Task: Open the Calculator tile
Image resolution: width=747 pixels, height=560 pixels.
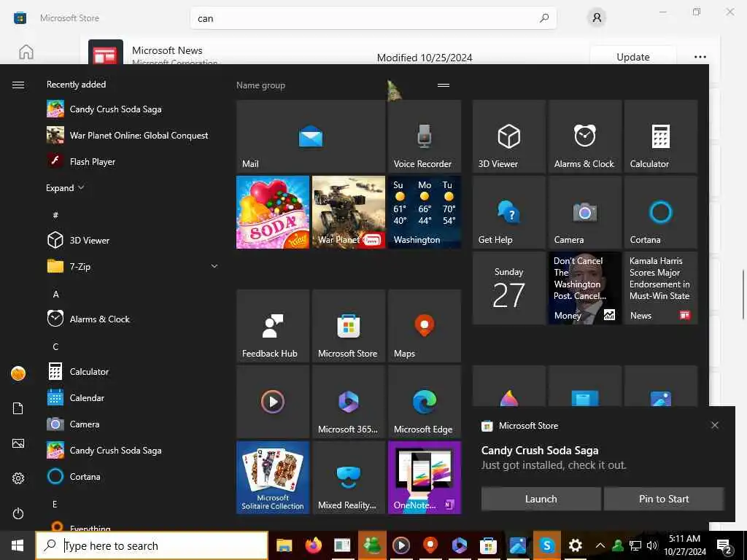Action: [x=661, y=136]
